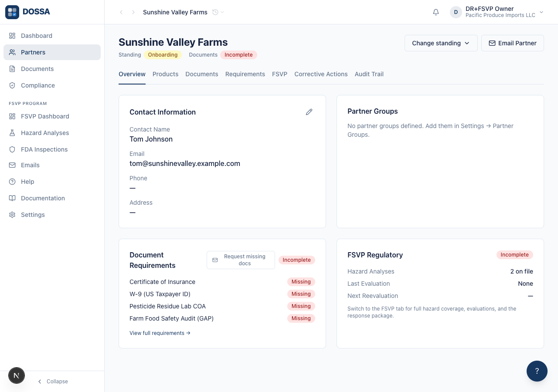Image resolution: width=558 pixels, height=392 pixels.
Task: Open Documentation in the sidebar
Action: coord(52,198)
